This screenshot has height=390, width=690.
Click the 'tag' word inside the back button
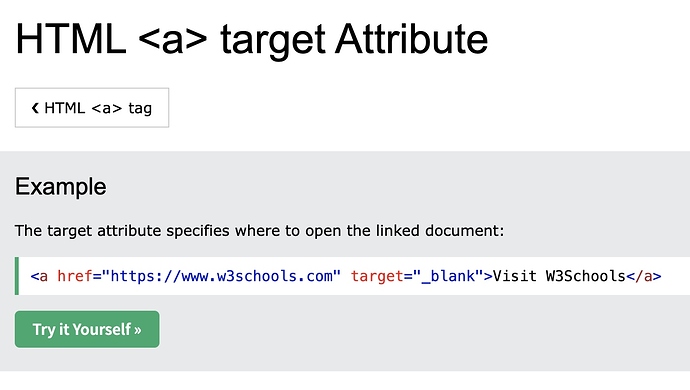tap(140, 109)
